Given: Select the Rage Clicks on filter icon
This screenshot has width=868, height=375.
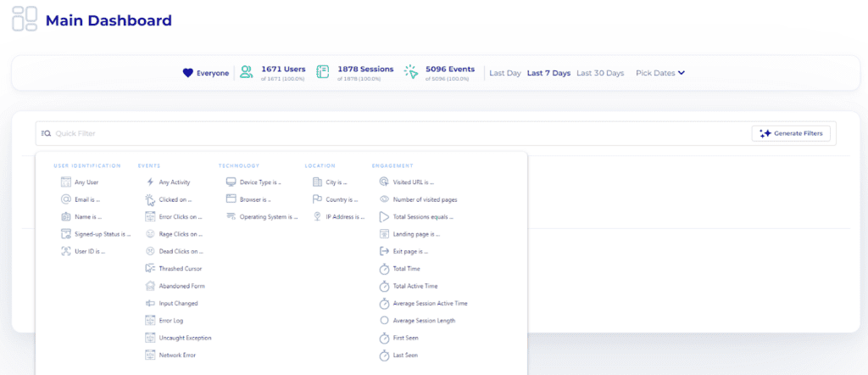Looking at the screenshot, I should pyautogui.click(x=150, y=234).
